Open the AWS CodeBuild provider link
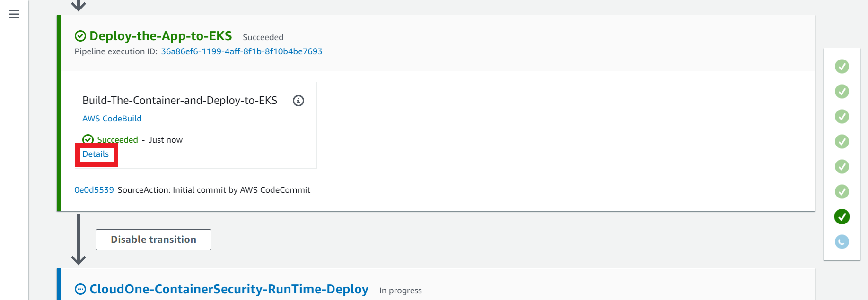 coord(112,119)
